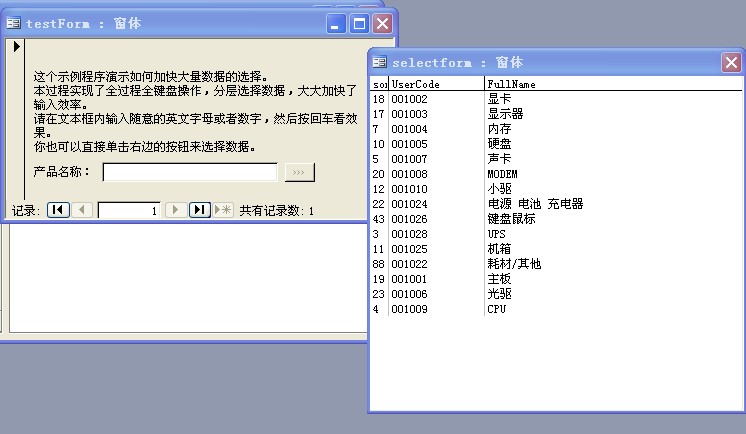The image size is (746, 434).
Task: Select the record selector arrow in testForm
Action: 17,47
